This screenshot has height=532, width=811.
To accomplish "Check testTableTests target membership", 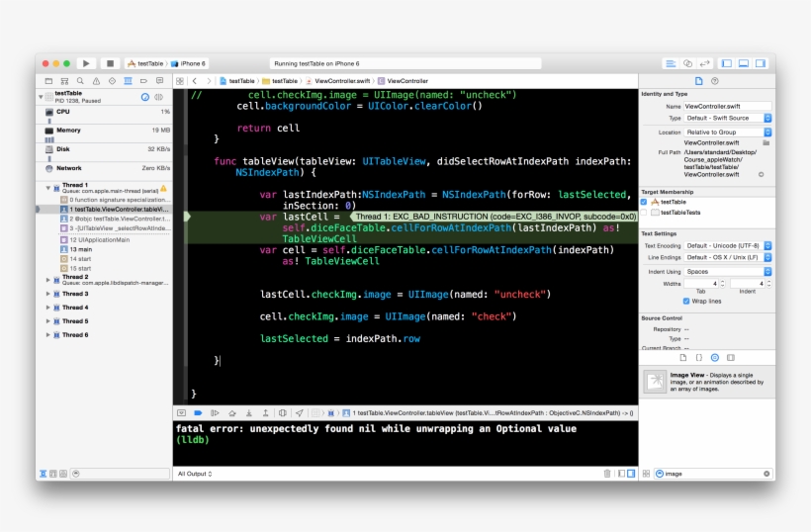I will (644, 213).
